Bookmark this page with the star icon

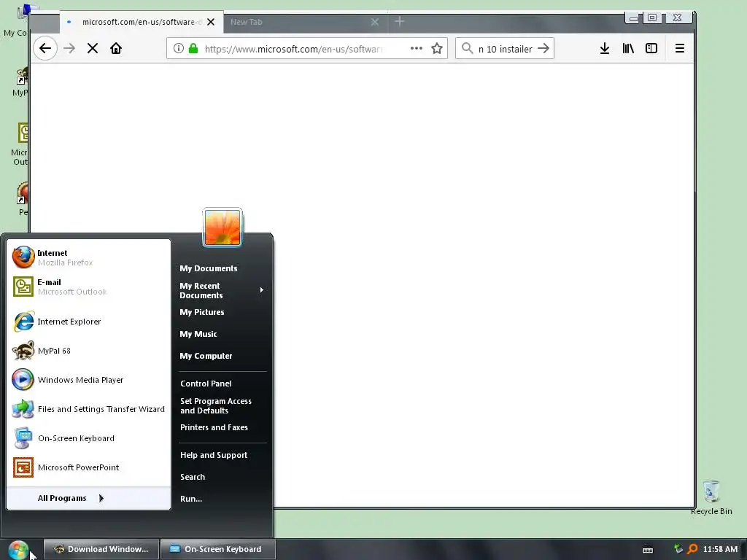pos(437,48)
